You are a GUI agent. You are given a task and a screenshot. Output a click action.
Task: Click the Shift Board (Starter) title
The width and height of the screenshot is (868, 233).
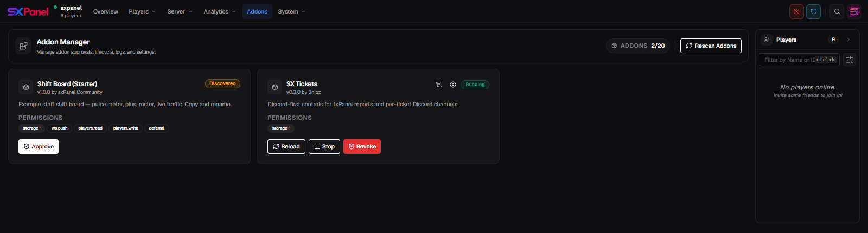tap(67, 84)
